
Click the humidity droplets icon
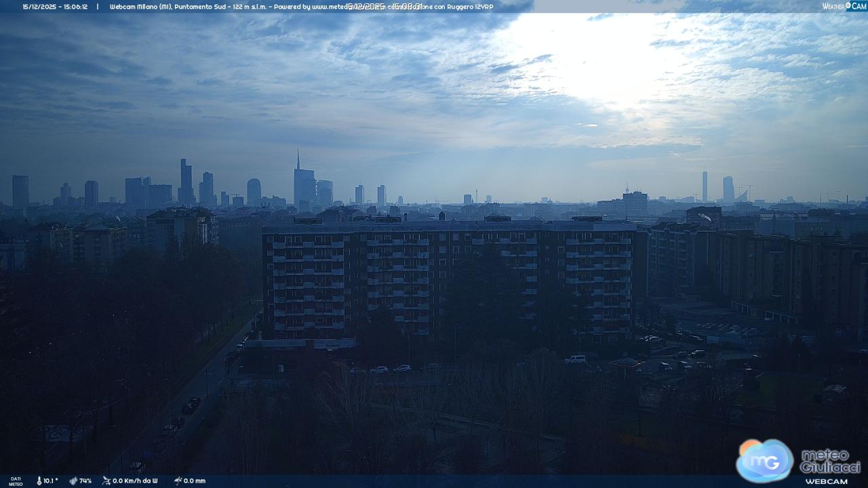(73, 481)
